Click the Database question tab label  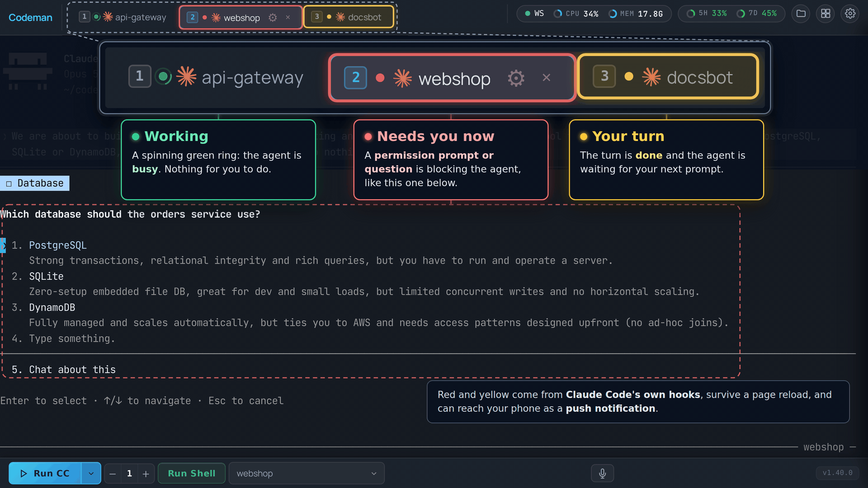point(35,183)
